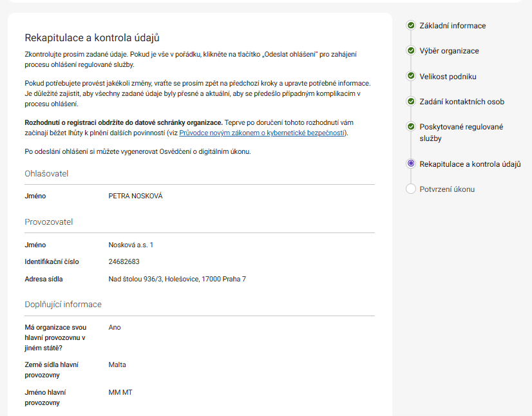
Task: Click green checkmark beside Výběr organizace
Action: (411, 51)
